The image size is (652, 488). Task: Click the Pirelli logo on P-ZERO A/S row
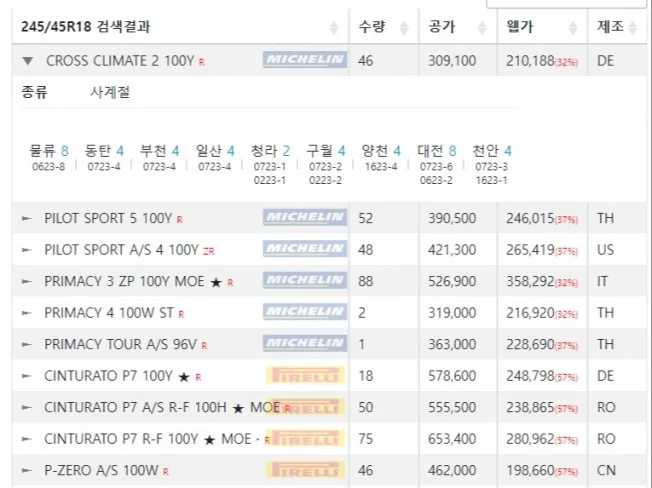[305, 470]
